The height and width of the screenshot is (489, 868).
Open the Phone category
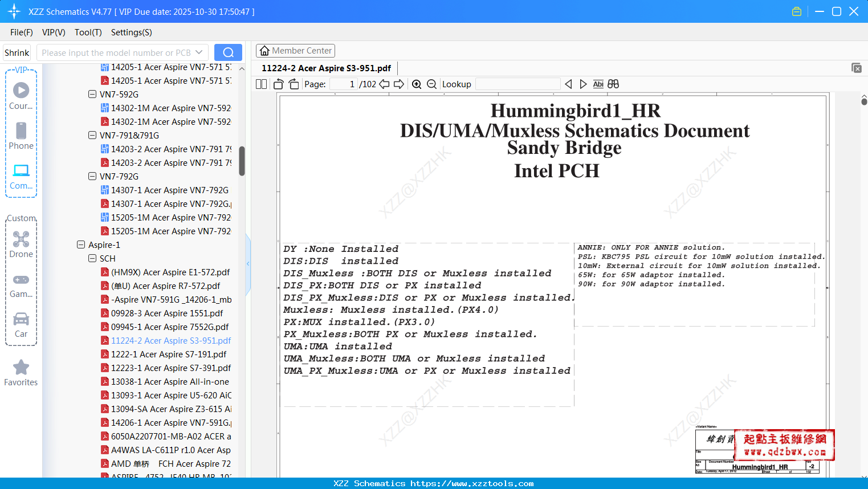(21, 136)
